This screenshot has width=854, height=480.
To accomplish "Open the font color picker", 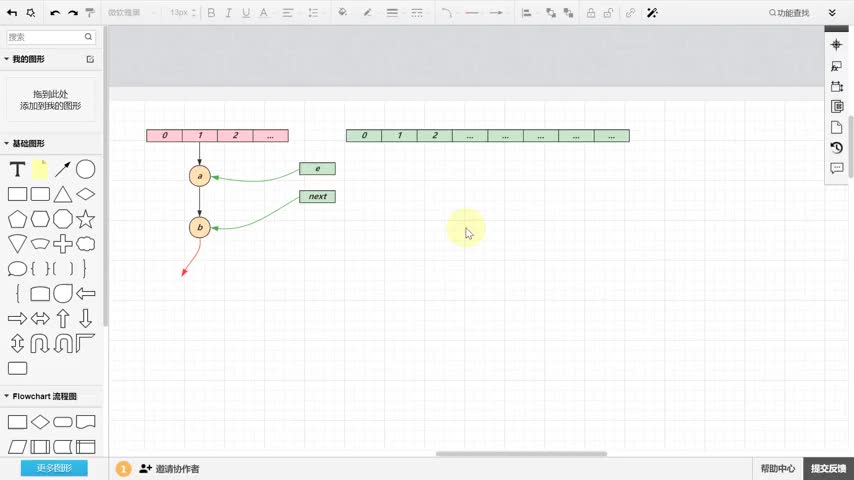I will [263, 13].
